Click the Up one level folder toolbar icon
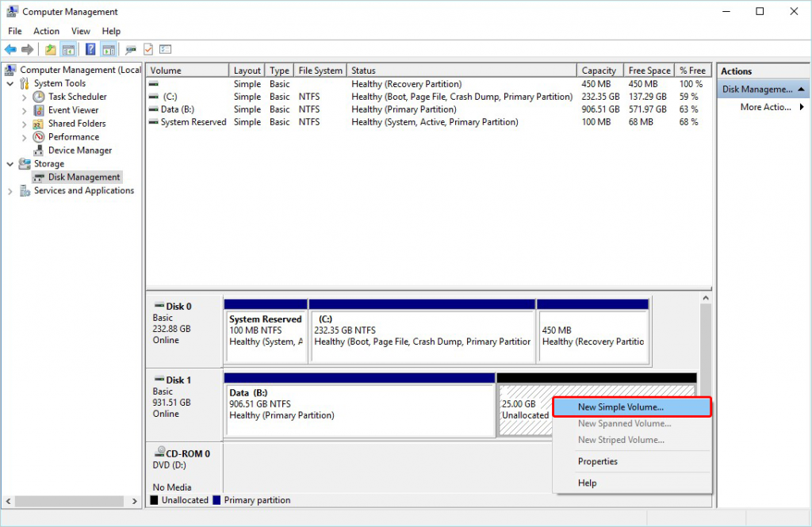 click(49, 49)
